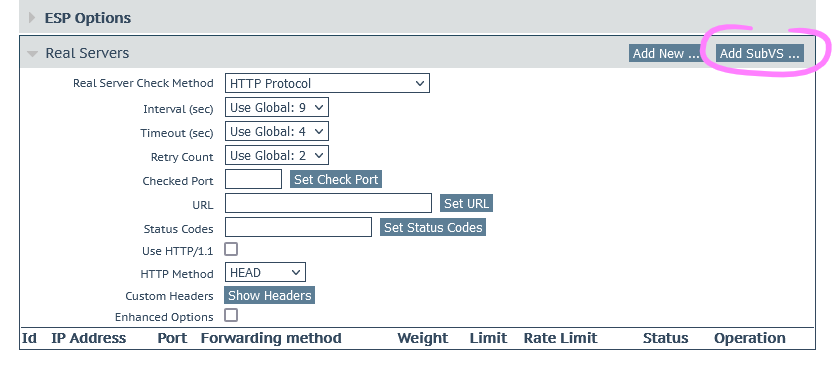Enable the Use HTTP/1.1 checkbox
This screenshot has width=837, height=378.
231,249
